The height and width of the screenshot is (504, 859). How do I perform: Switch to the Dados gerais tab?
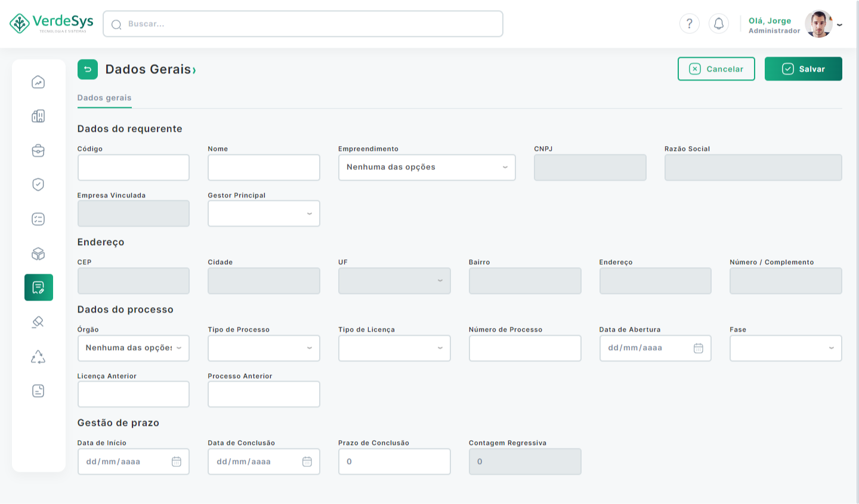104,98
